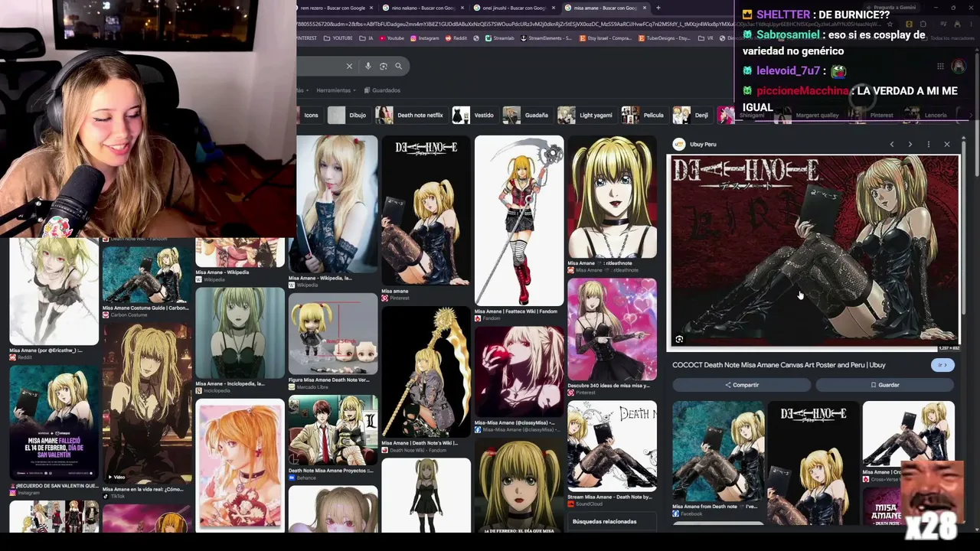The image size is (980, 551).
Task: Open the Ubuy Peru source link
Action: click(x=695, y=144)
